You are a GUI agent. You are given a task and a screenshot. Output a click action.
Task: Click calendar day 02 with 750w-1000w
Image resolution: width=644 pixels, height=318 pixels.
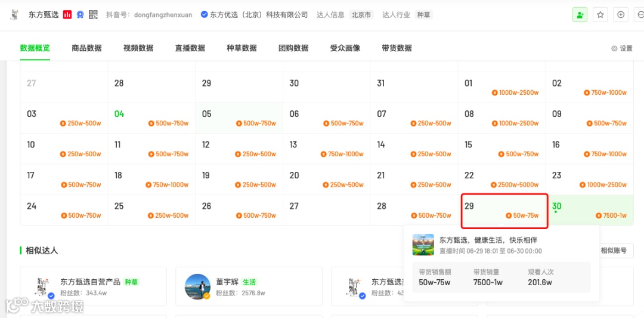(589, 88)
